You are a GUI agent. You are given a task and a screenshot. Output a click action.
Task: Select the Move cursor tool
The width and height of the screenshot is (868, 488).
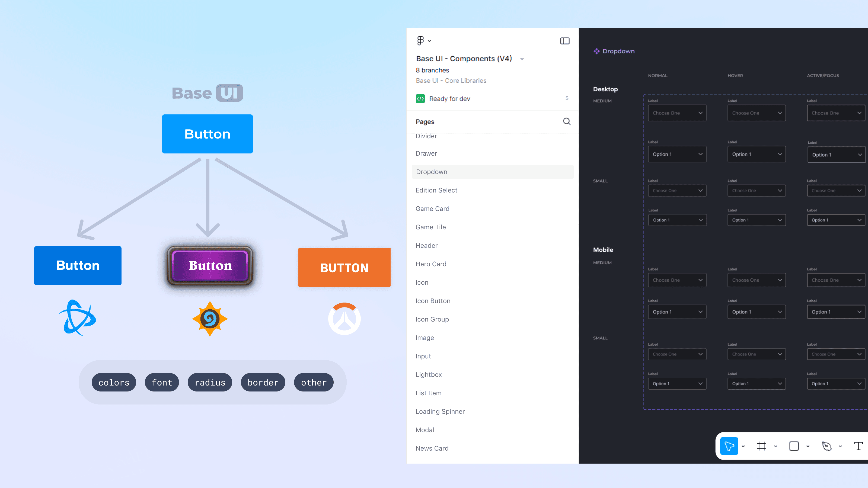pos(729,446)
